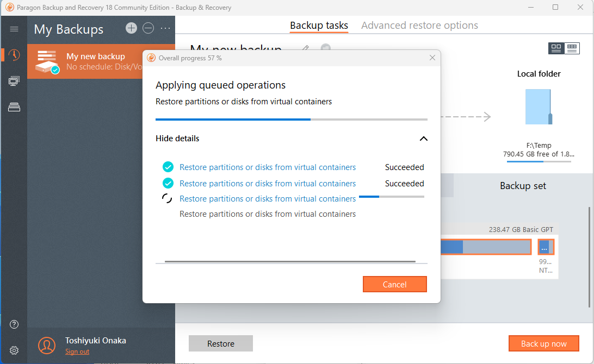The width and height of the screenshot is (594, 364).
Task: Click the Local folder destination icon
Action: [x=539, y=106]
